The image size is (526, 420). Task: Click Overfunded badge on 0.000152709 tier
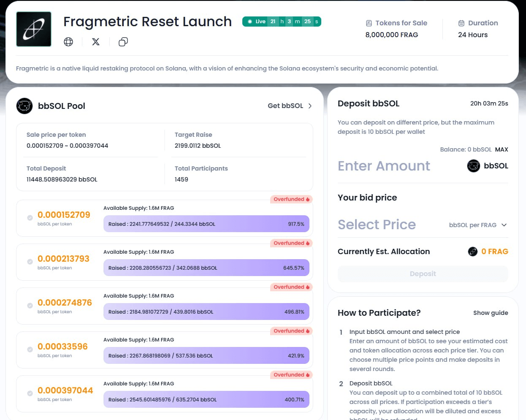(291, 199)
